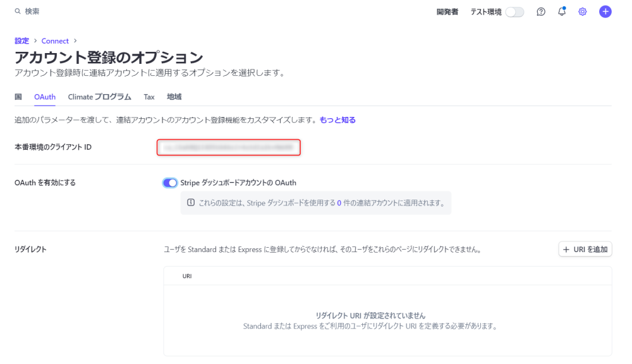Go to the Connect breadcrumb link
The image size is (632, 364).
(x=55, y=41)
